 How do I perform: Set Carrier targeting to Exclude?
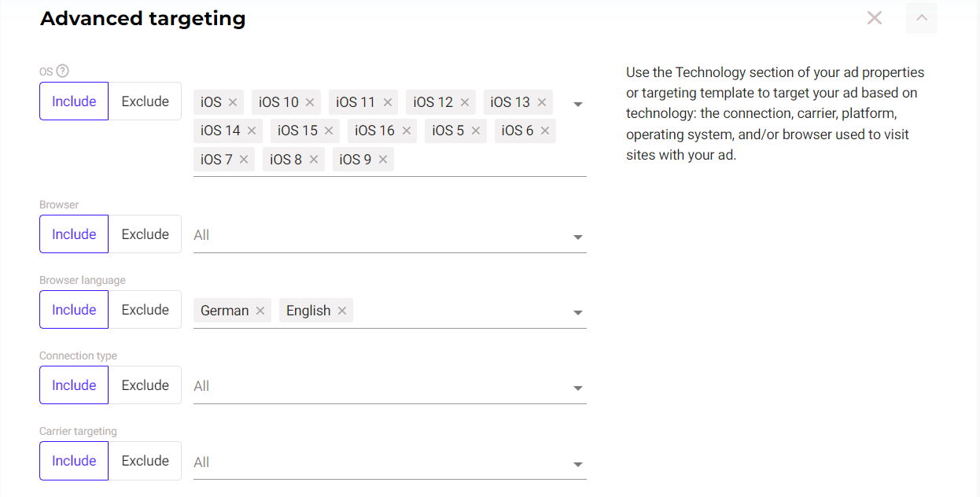(x=145, y=461)
